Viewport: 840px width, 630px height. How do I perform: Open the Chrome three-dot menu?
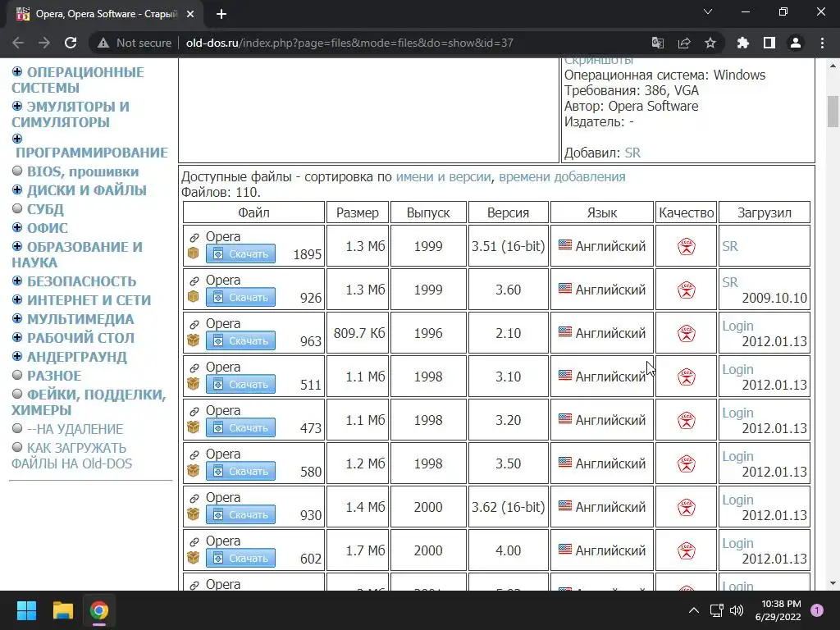click(x=822, y=43)
